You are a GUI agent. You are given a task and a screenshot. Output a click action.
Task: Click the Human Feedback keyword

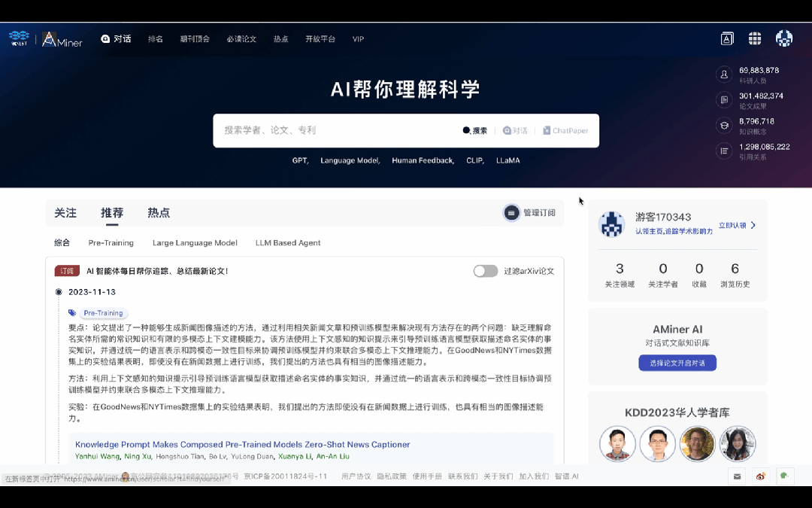(423, 160)
